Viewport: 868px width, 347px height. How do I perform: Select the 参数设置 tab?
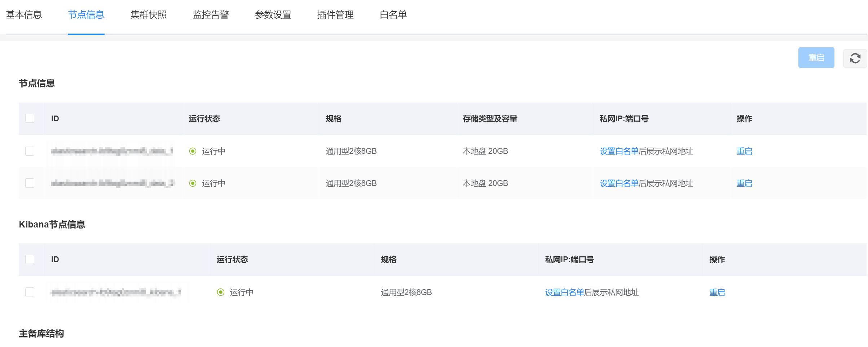coord(273,15)
